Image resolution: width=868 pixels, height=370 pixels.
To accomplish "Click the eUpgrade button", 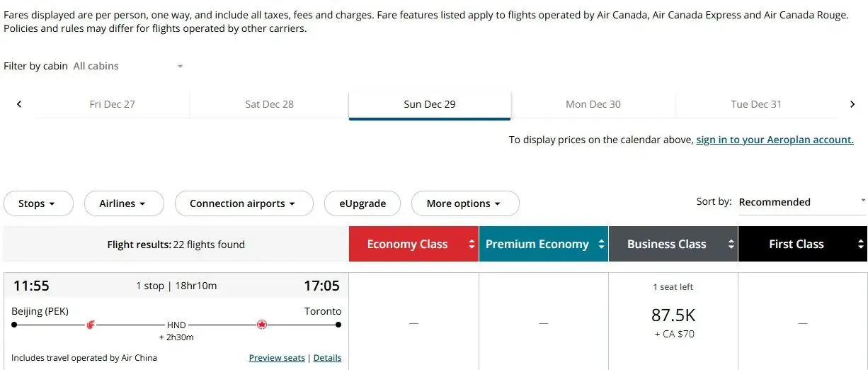I will click(362, 203).
